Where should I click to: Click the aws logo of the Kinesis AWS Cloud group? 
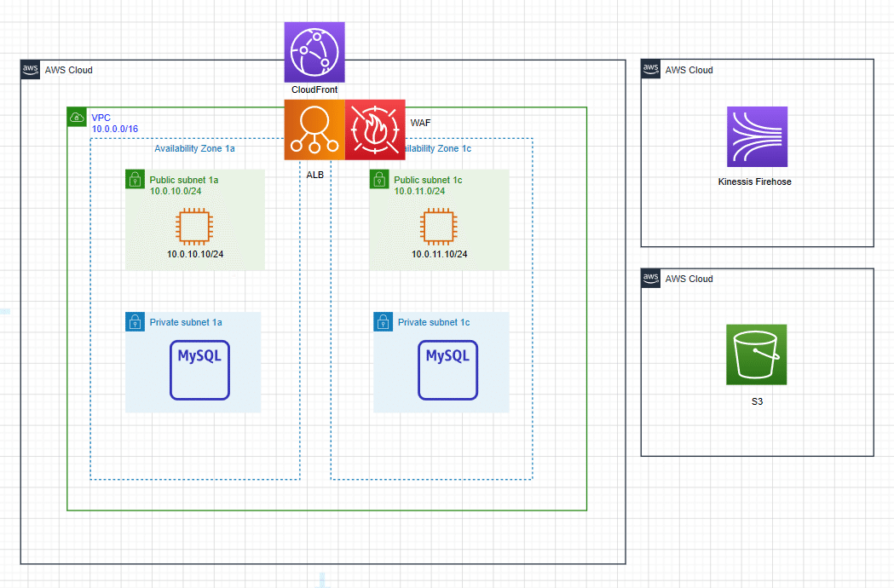point(650,69)
